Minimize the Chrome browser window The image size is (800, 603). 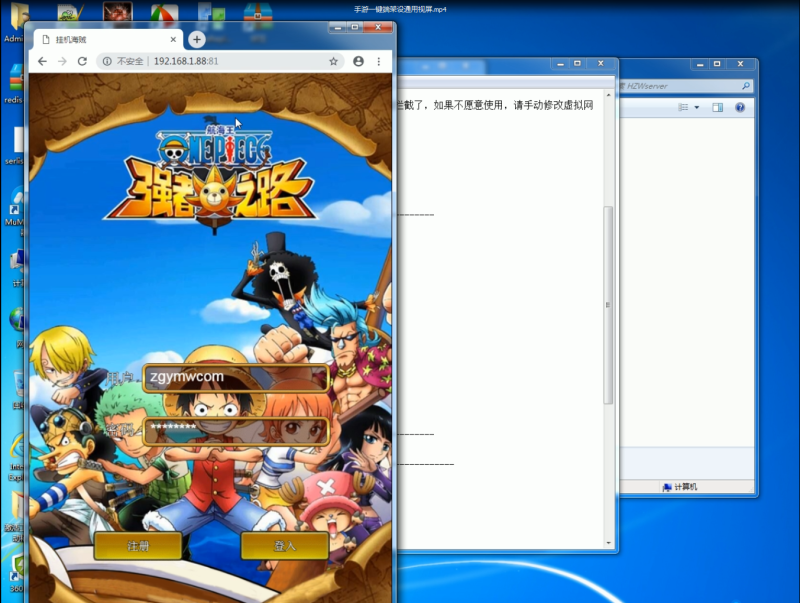pos(338,27)
